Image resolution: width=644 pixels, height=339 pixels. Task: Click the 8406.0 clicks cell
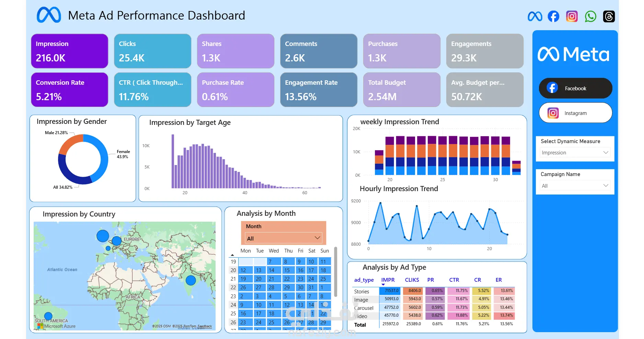click(413, 291)
